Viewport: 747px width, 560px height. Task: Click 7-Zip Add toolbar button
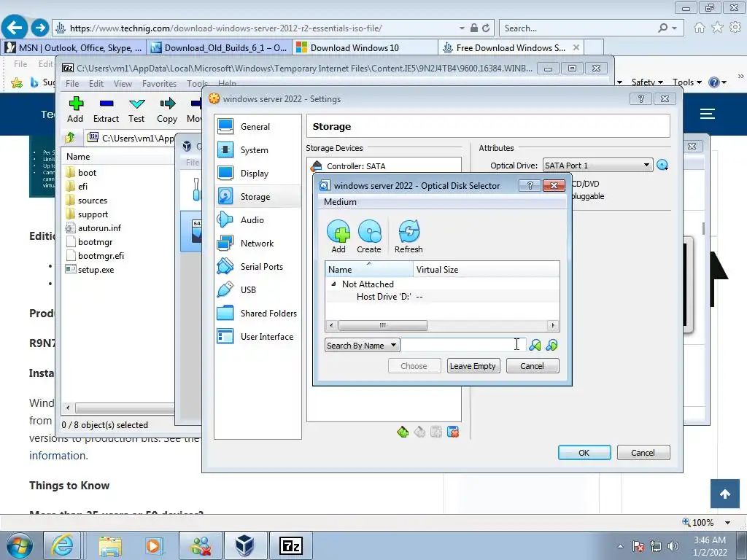[75, 109]
